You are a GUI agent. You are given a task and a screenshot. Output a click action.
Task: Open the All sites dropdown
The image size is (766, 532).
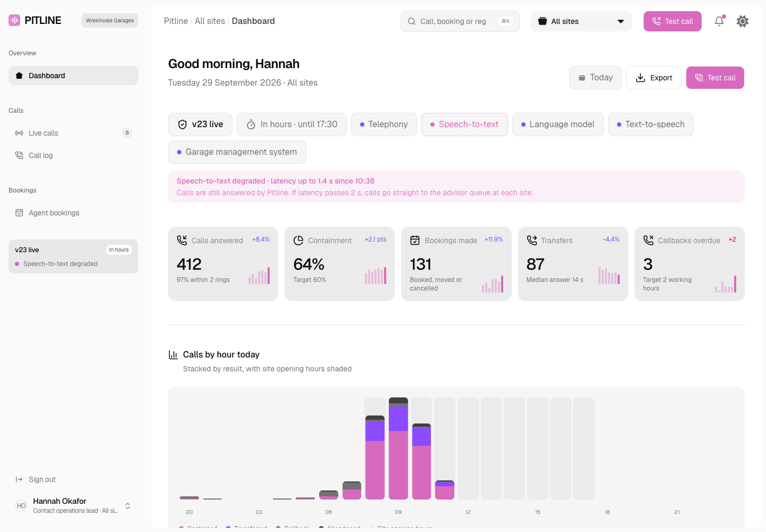pos(581,21)
